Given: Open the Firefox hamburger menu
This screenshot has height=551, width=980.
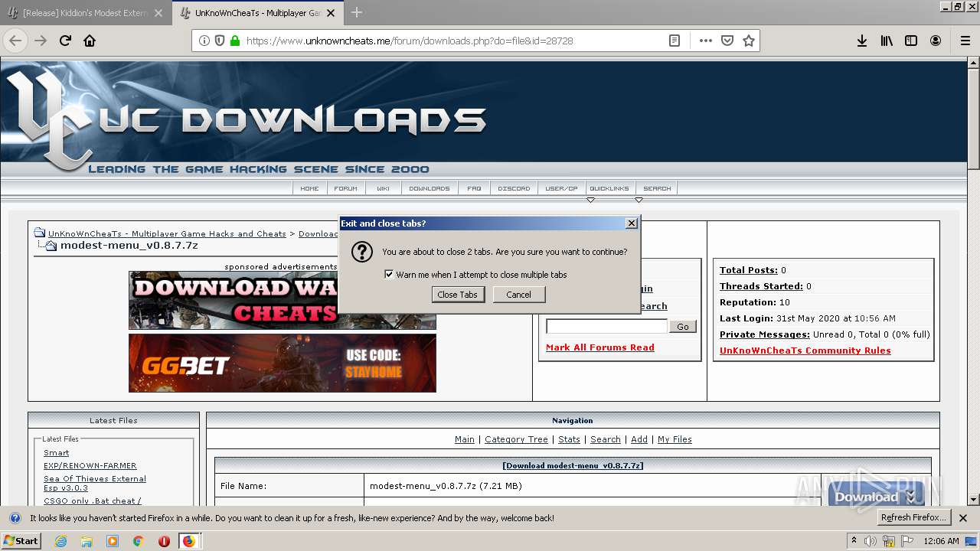Looking at the screenshot, I should coord(965,41).
